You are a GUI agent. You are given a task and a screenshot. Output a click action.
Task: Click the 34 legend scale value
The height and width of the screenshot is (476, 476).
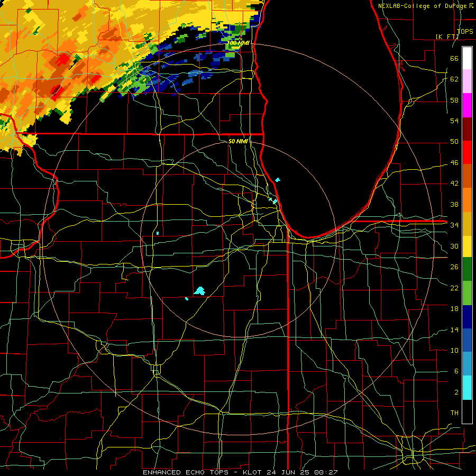pos(454,225)
